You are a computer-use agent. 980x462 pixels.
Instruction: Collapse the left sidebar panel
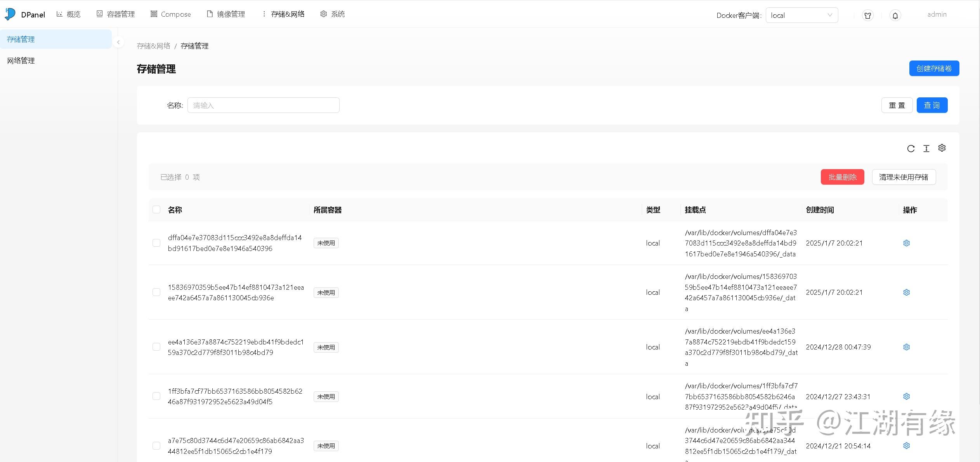tap(118, 42)
